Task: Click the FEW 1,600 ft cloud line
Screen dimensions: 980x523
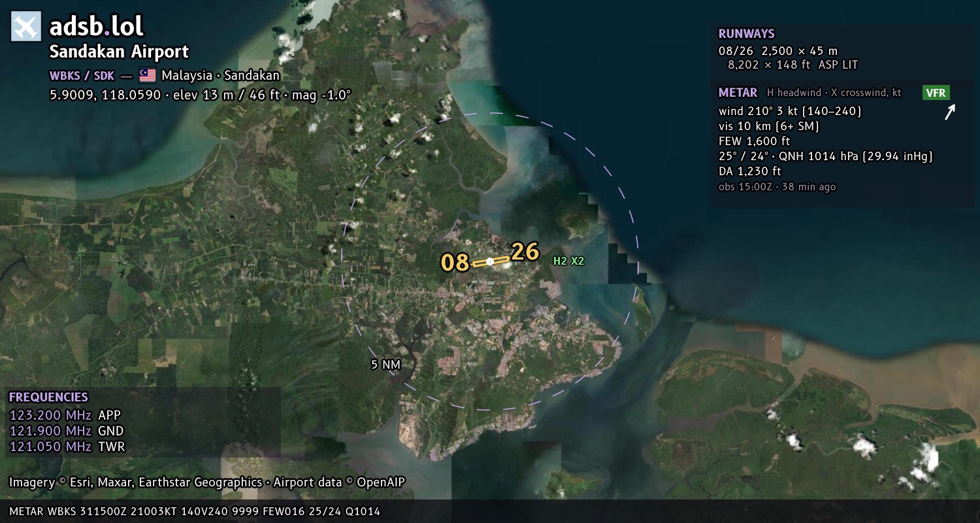Action: coord(754,141)
